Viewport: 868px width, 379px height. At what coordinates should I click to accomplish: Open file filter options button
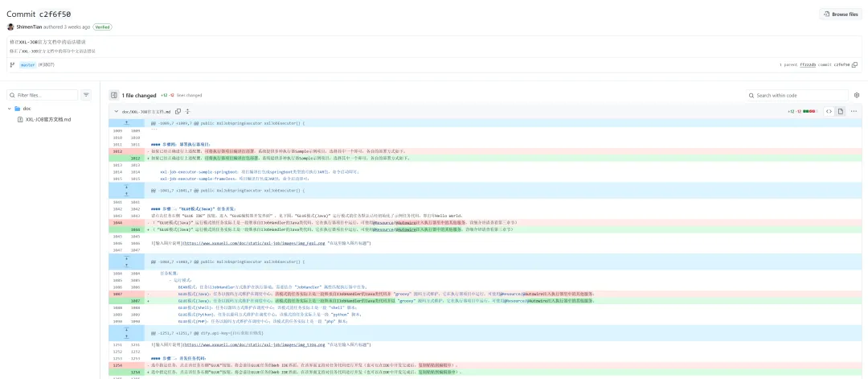pyautogui.click(x=86, y=95)
